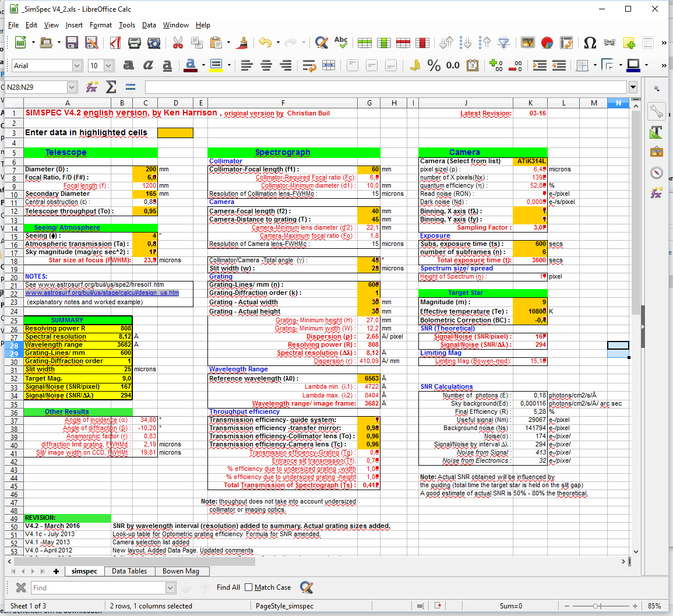673x616 pixels.
Task: Click the Export as PDF icon
Action: (115, 43)
